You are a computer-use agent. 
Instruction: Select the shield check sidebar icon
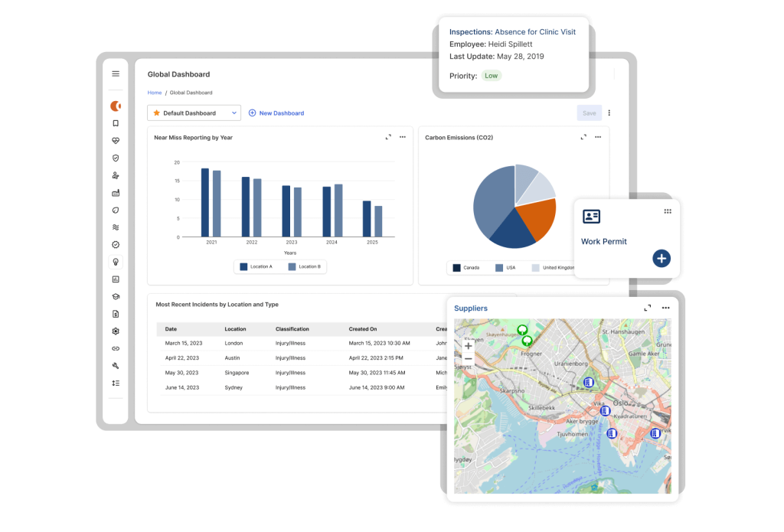coord(116,158)
